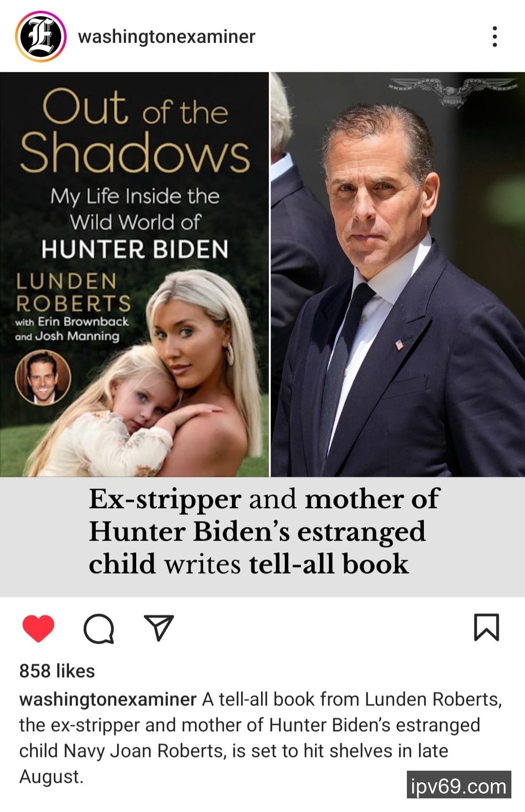Tap the Ex-stripper headline banner text
The height and width of the screenshot is (812, 525).
pyautogui.click(x=264, y=531)
